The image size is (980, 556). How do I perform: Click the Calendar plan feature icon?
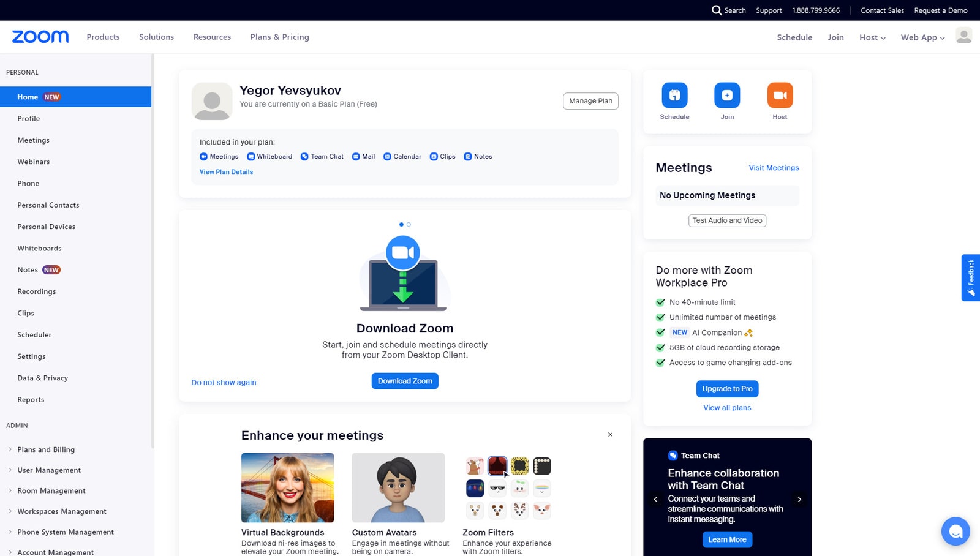tap(387, 157)
